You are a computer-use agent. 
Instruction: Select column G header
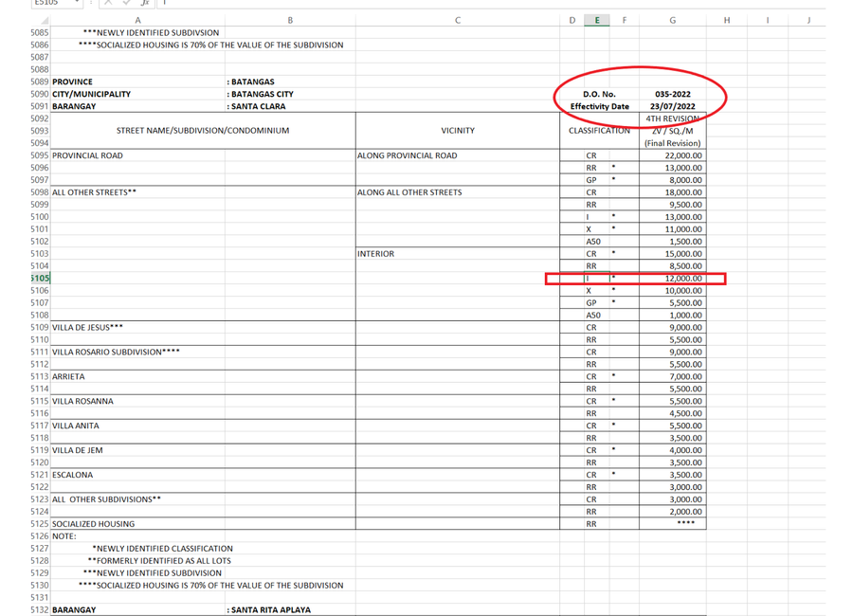[672, 20]
